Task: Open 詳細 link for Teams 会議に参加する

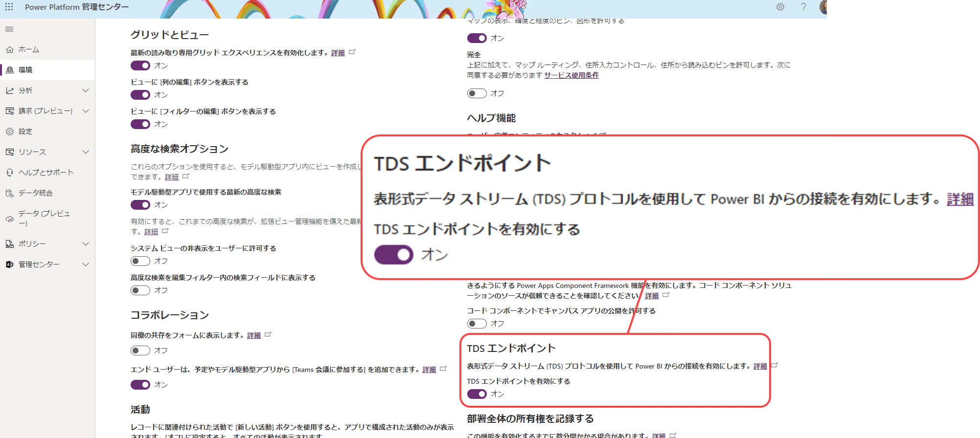Action: click(x=429, y=370)
